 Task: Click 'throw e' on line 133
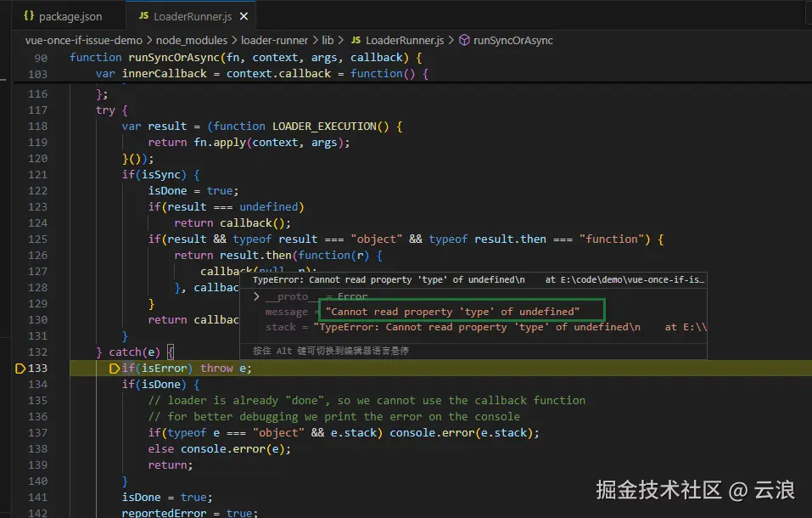[x=225, y=369]
